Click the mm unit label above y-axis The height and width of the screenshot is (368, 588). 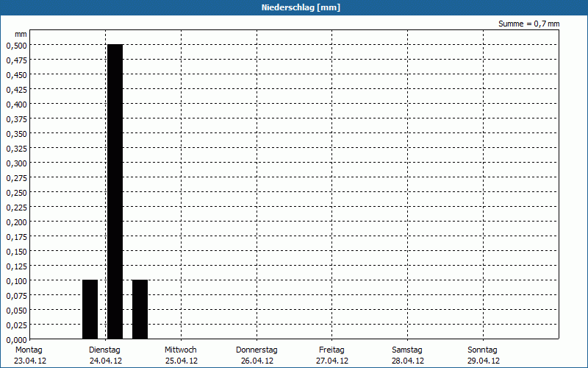tap(21, 34)
